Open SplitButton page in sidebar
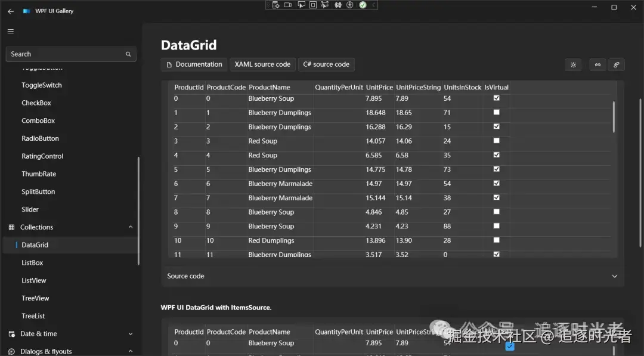 click(x=38, y=192)
